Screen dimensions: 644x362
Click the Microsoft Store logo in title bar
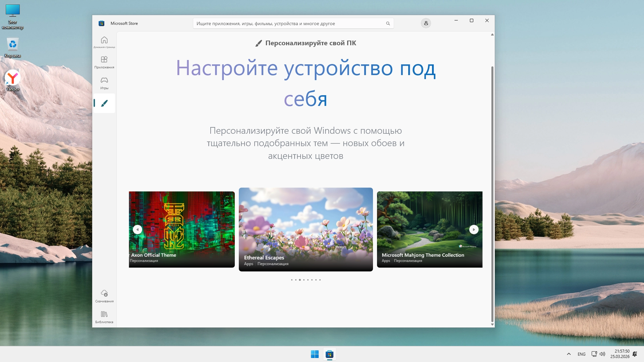coord(101,23)
